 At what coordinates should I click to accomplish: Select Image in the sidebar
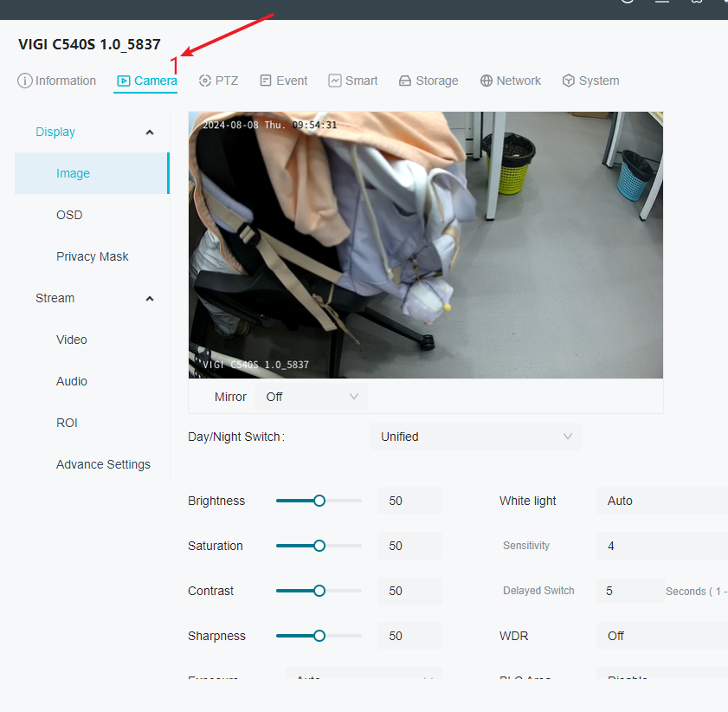(92, 173)
